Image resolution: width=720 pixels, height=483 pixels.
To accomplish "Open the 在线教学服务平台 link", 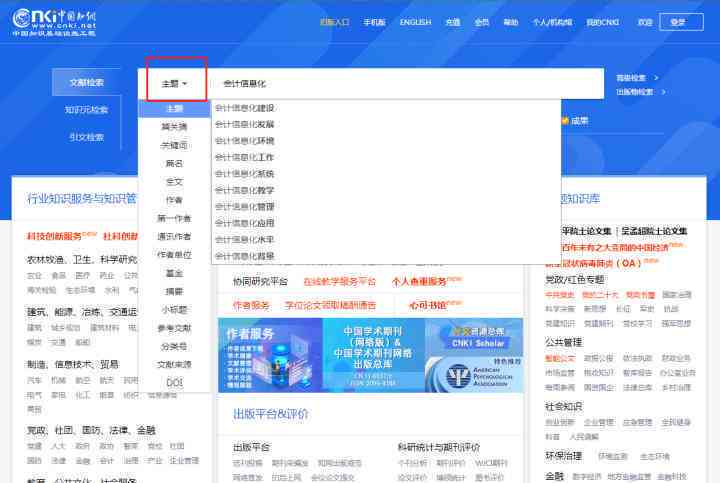I will coord(340,281).
